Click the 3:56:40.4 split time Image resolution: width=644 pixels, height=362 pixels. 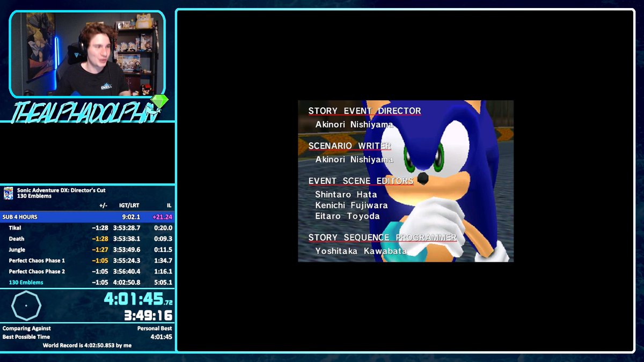tap(127, 271)
